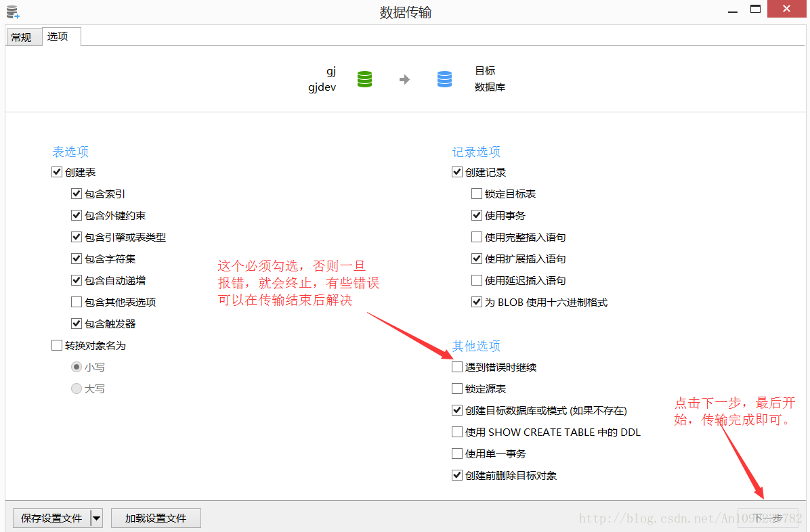Enable 转换对象名为 checkbox

click(57, 346)
